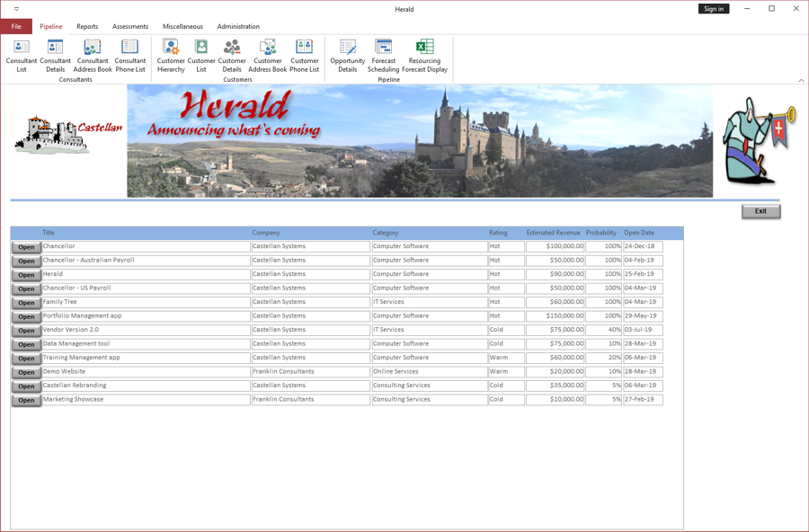Open the Vendor Version 2.0 row
The width and height of the screenshot is (809, 532).
(x=26, y=331)
